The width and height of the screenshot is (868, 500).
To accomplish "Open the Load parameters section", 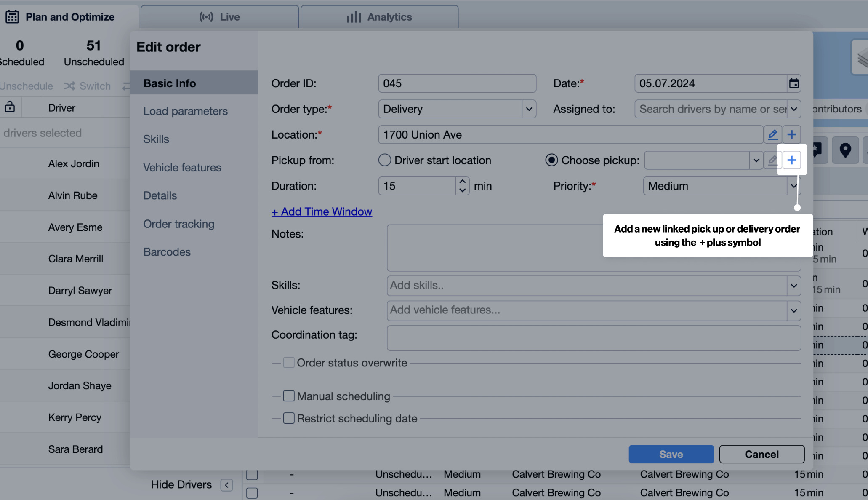I will 185,111.
